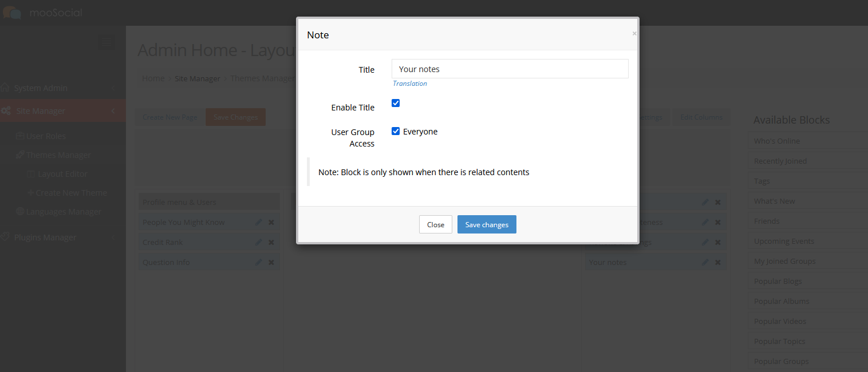Edit the People You Might Know block
This screenshot has width=868, height=372.
click(x=258, y=222)
